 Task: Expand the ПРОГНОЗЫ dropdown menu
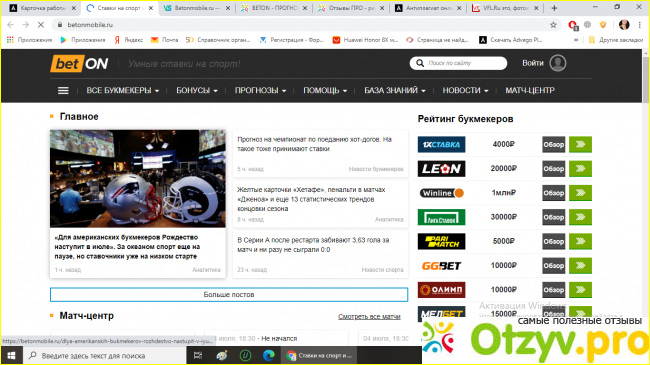pos(260,90)
